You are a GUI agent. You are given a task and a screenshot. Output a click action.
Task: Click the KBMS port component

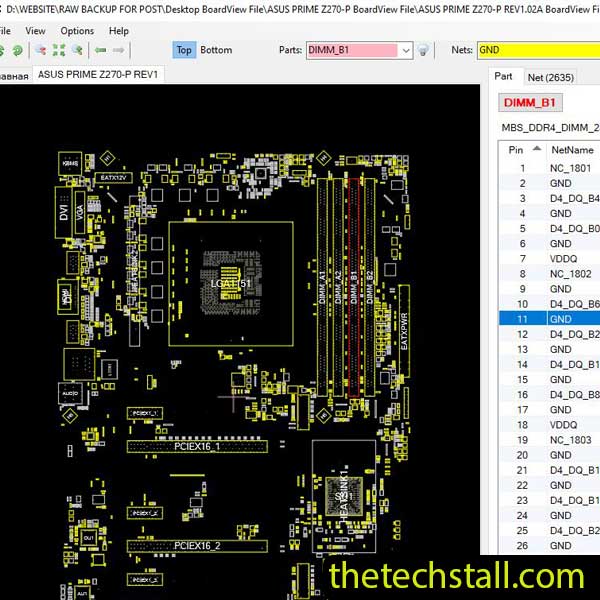[70, 163]
